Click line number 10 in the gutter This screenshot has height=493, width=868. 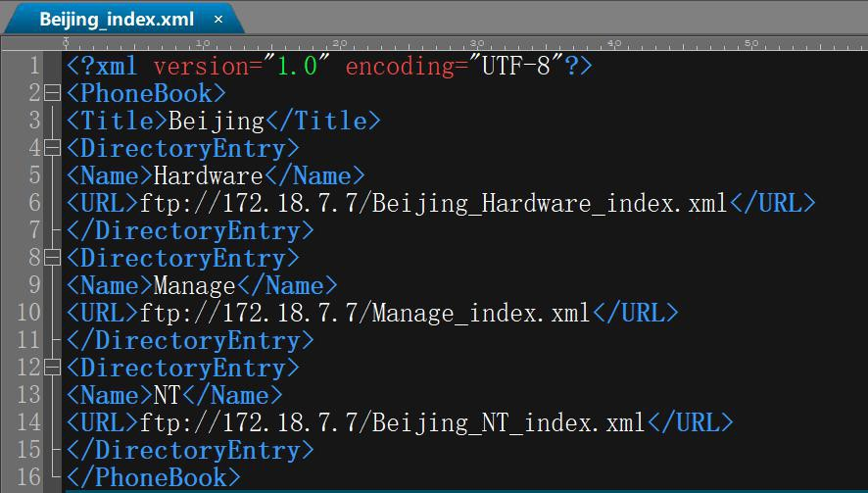pyautogui.click(x=29, y=314)
